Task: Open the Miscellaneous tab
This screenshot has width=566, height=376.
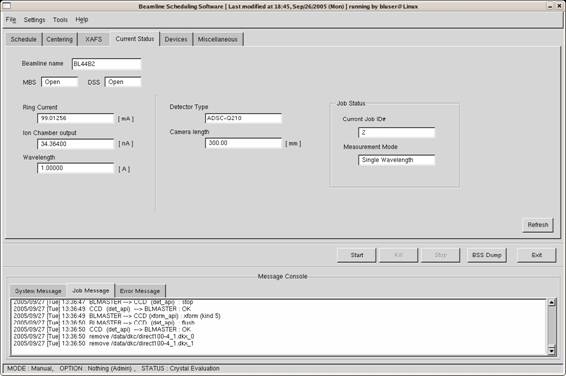Action: tap(218, 39)
